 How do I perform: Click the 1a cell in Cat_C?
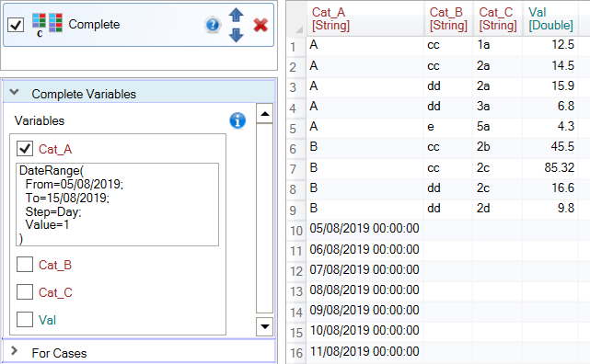[x=497, y=45]
